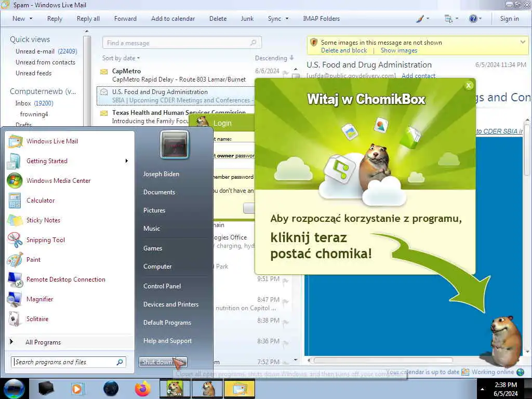Open the media player taskbar icon

pos(77,389)
